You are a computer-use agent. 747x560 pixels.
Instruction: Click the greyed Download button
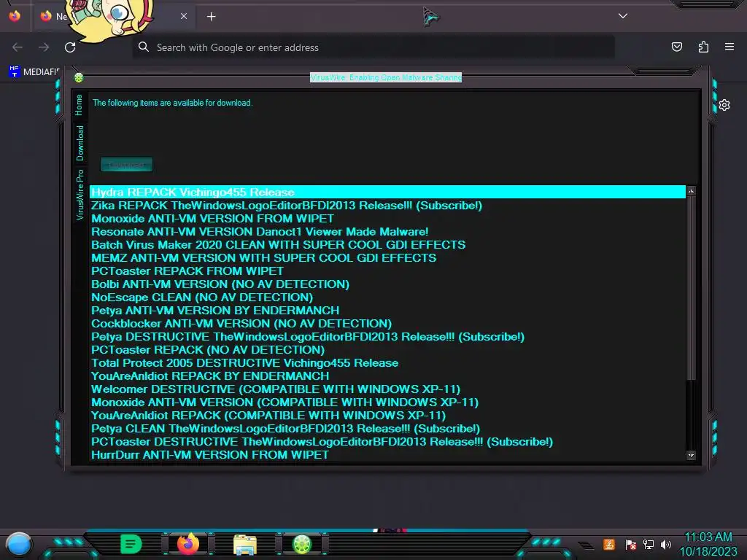pyautogui.click(x=127, y=165)
